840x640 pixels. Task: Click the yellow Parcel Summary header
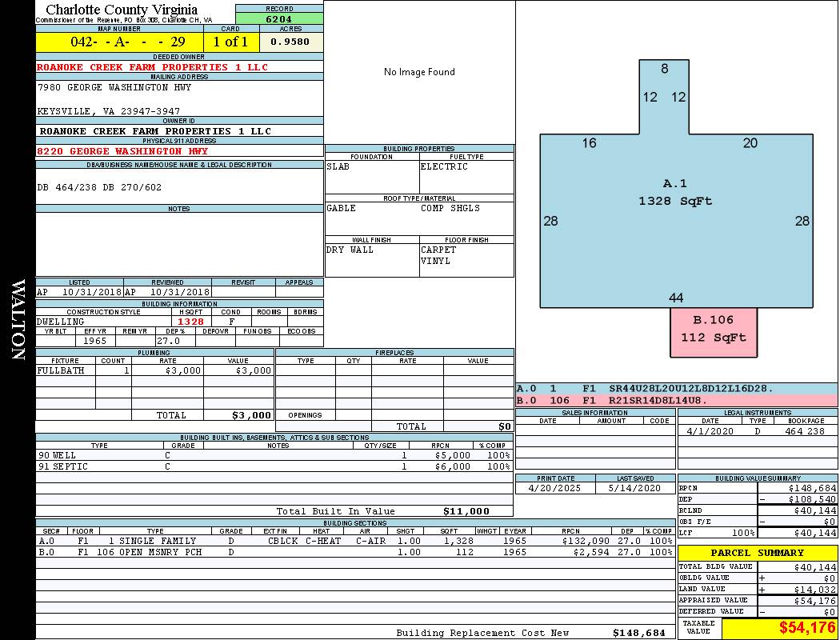point(757,553)
